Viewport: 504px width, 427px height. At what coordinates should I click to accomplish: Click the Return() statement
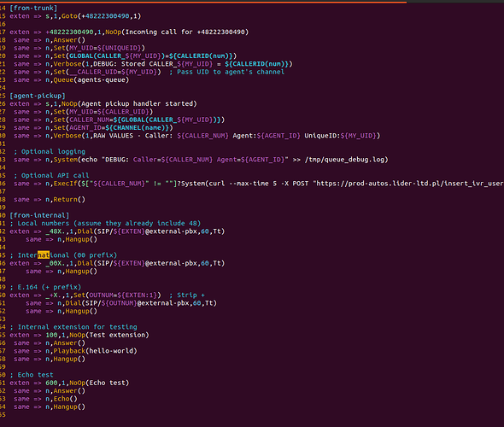69,200
